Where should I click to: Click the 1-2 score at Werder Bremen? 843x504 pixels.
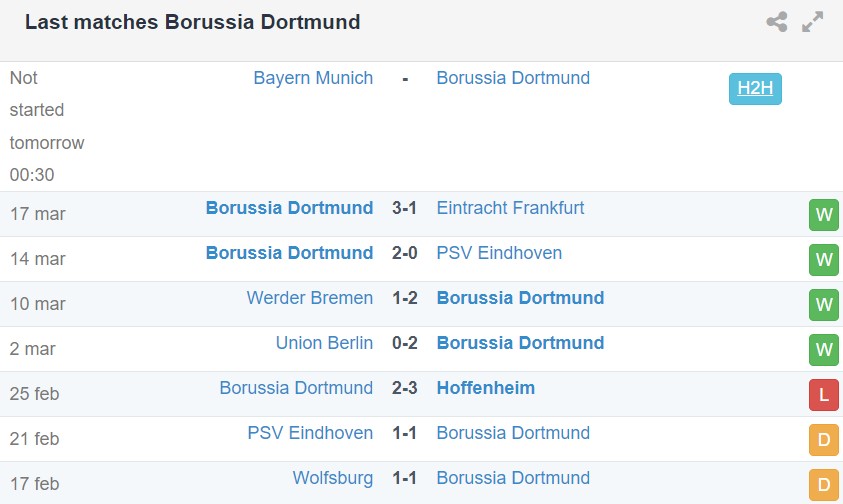click(405, 298)
